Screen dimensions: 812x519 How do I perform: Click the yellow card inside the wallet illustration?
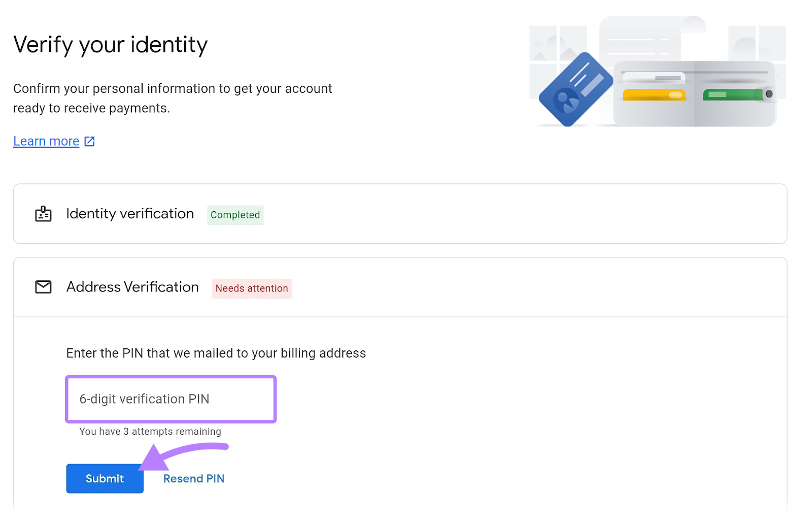(654, 95)
